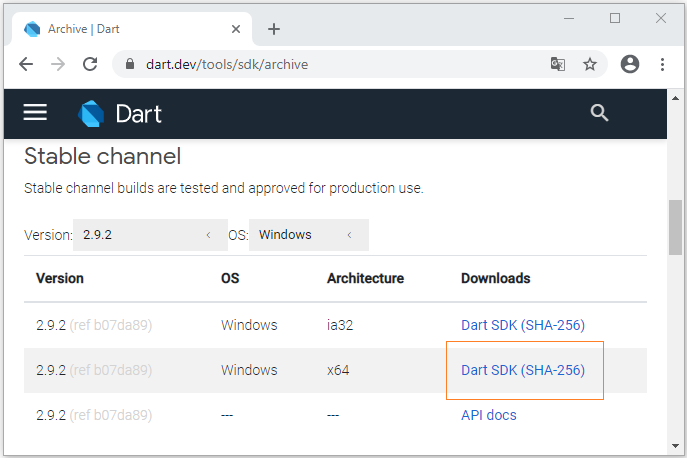Bookmark this page with the star
The image size is (687, 458).
point(590,64)
